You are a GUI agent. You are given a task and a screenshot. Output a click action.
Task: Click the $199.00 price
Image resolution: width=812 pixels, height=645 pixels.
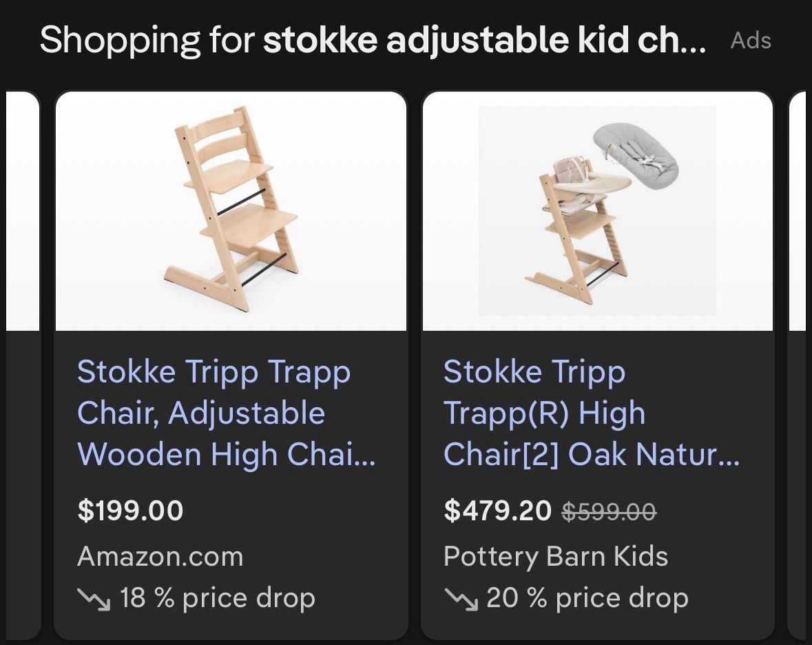click(130, 510)
